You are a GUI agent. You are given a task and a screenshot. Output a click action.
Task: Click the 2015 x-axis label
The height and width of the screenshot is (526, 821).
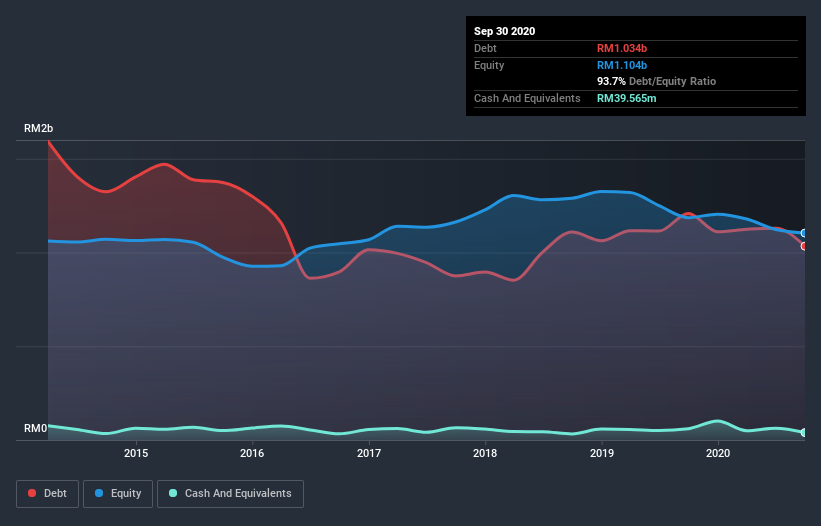[x=136, y=453]
